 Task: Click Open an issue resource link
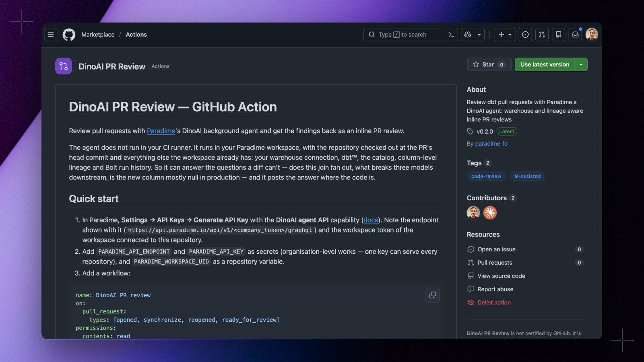point(496,249)
